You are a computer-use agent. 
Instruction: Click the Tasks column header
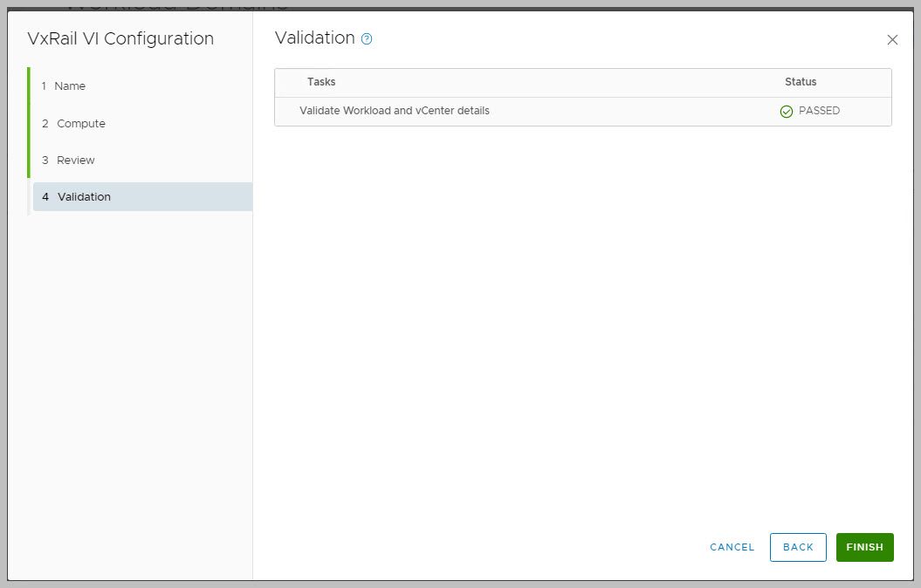coord(321,82)
